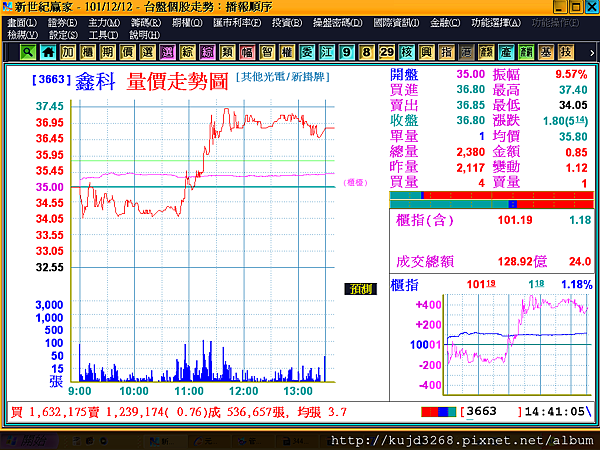Click the dimmed 港 toolbar icon
The image size is (600, 450).
pyautogui.click(x=466, y=52)
